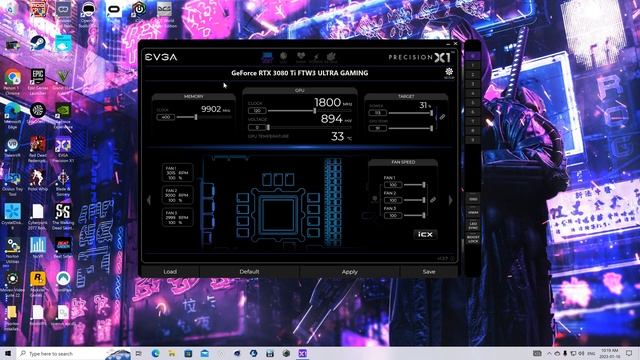Open the GeForce Experience desktop icon
640x360 pixels.
[63, 116]
